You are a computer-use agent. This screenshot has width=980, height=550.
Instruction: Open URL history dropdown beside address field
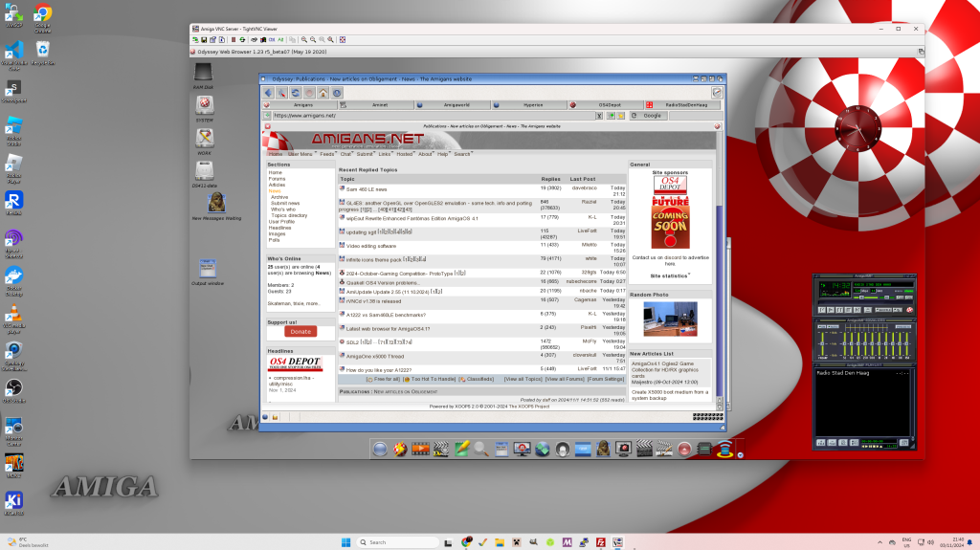(x=599, y=116)
